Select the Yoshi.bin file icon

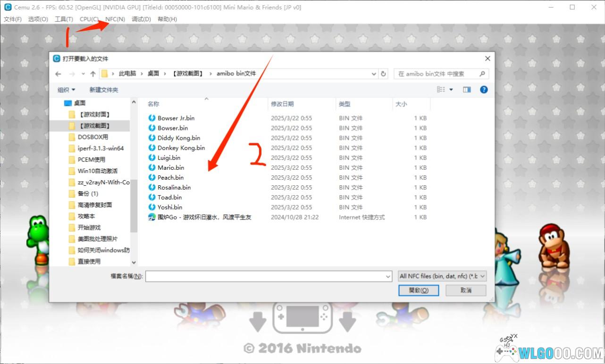click(x=152, y=207)
